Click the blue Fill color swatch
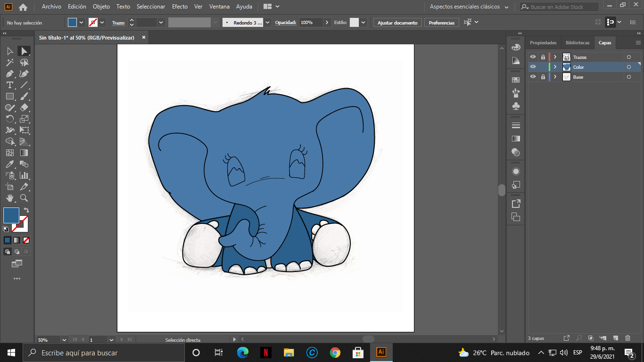The height and width of the screenshot is (362, 644). (x=11, y=215)
